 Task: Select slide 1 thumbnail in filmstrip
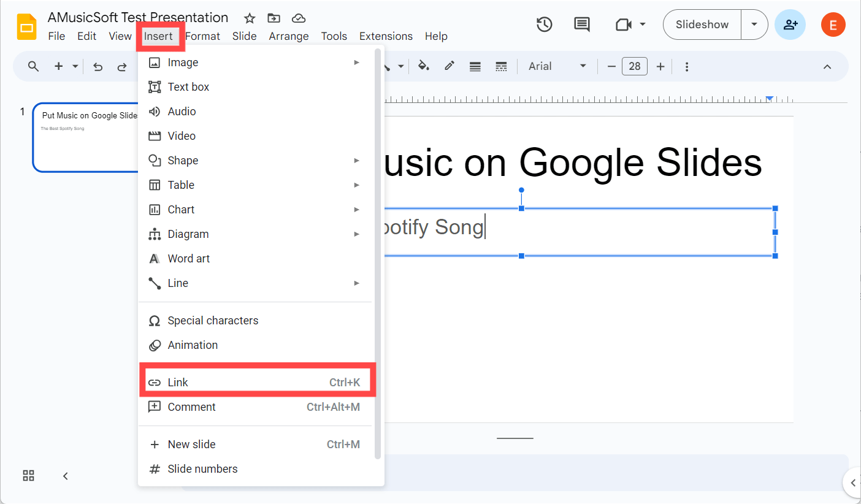tap(86, 137)
